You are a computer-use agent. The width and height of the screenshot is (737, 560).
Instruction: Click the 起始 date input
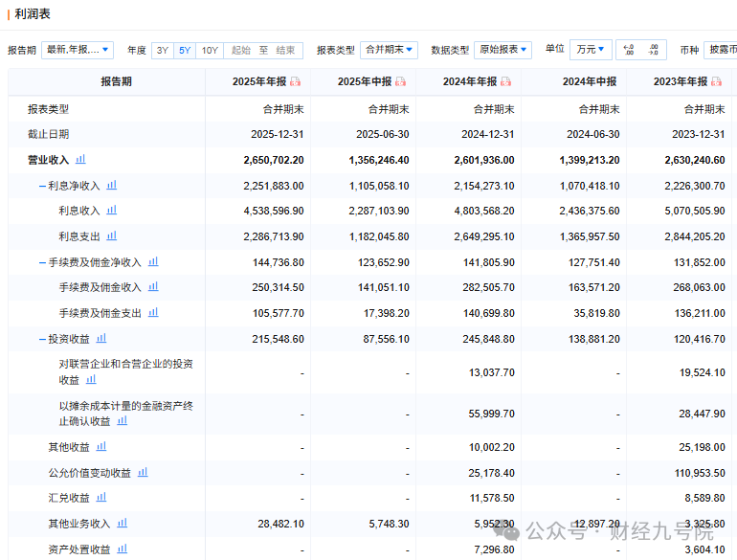(x=241, y=51)
